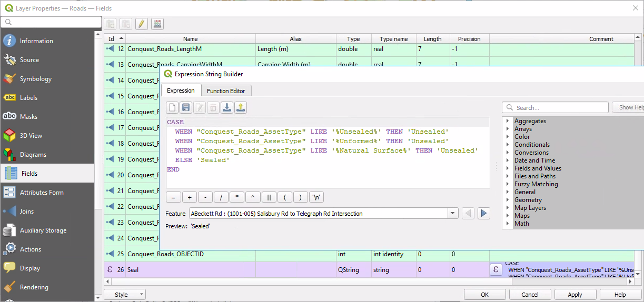Save expression using the floppy disk icon
Image resolution: width=644 pixels, height=302 pixels.
pos(186,108)
